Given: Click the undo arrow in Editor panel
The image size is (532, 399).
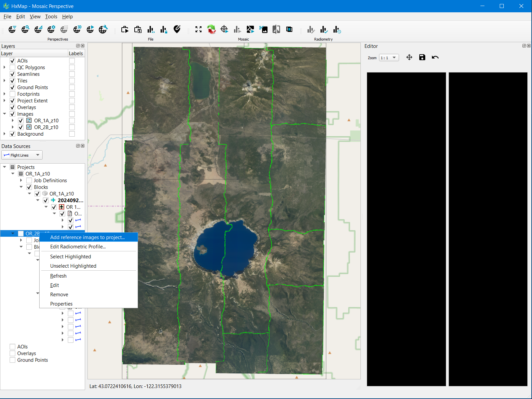Looking at the screenshot, I should [435, 58].
